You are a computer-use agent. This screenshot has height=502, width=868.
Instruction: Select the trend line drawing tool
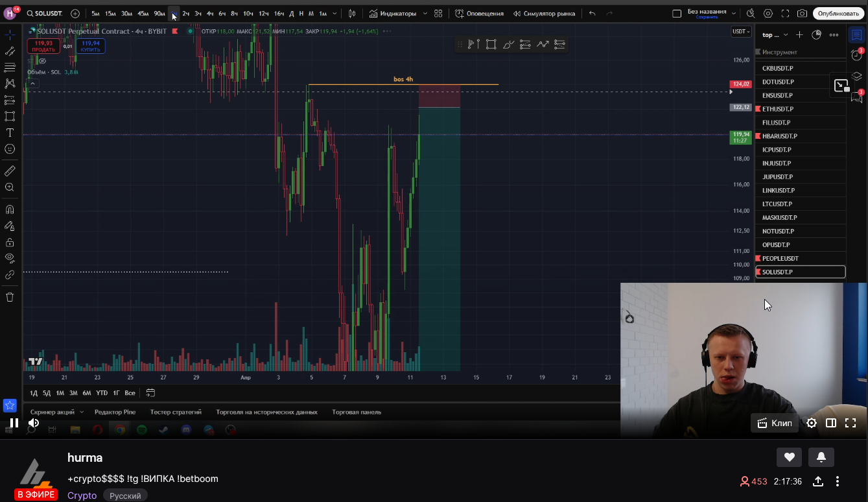10,51
